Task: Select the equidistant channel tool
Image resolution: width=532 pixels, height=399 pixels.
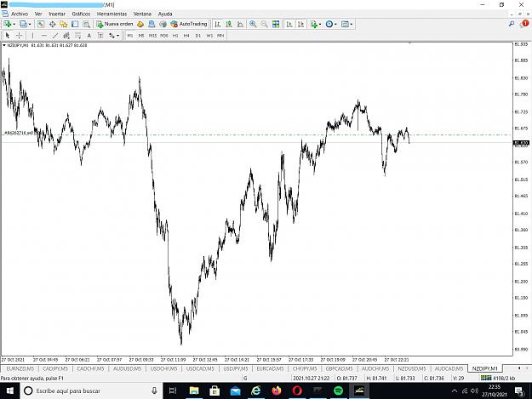Action: coord(66,35)
